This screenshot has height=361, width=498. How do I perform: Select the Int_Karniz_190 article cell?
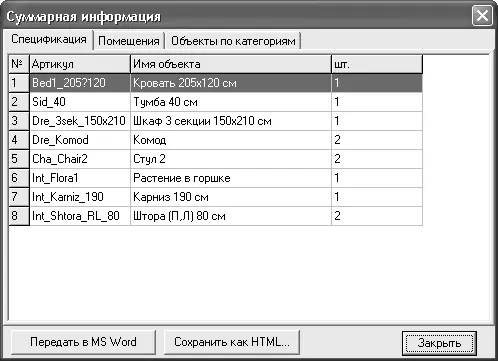point(80,197)
